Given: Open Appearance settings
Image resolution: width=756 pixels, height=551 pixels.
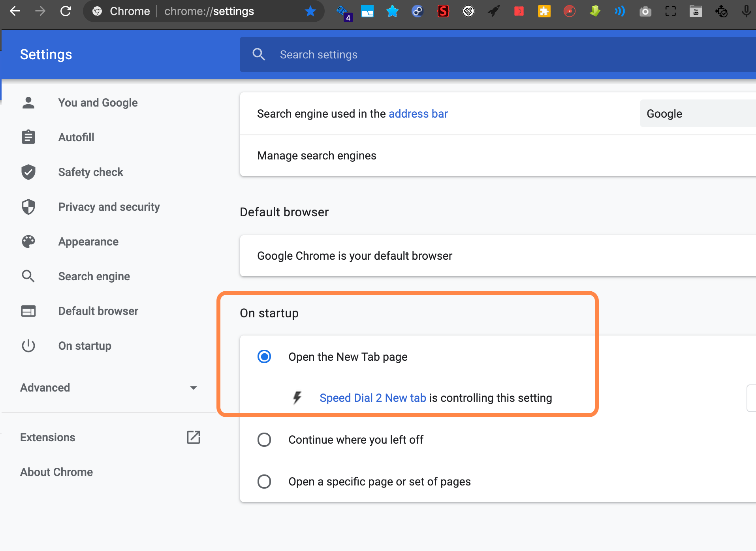Looking at the screenshot, I should (x=88, y=242).
